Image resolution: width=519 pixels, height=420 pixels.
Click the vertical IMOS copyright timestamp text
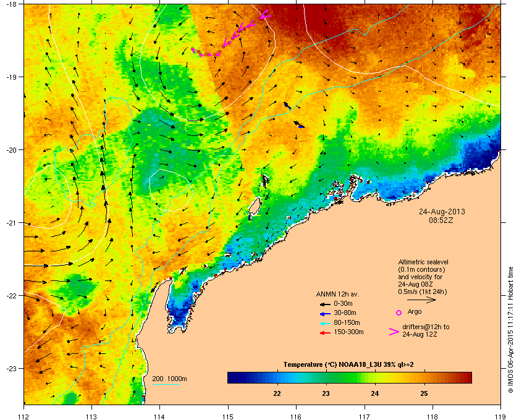click(x=511, y=329)
